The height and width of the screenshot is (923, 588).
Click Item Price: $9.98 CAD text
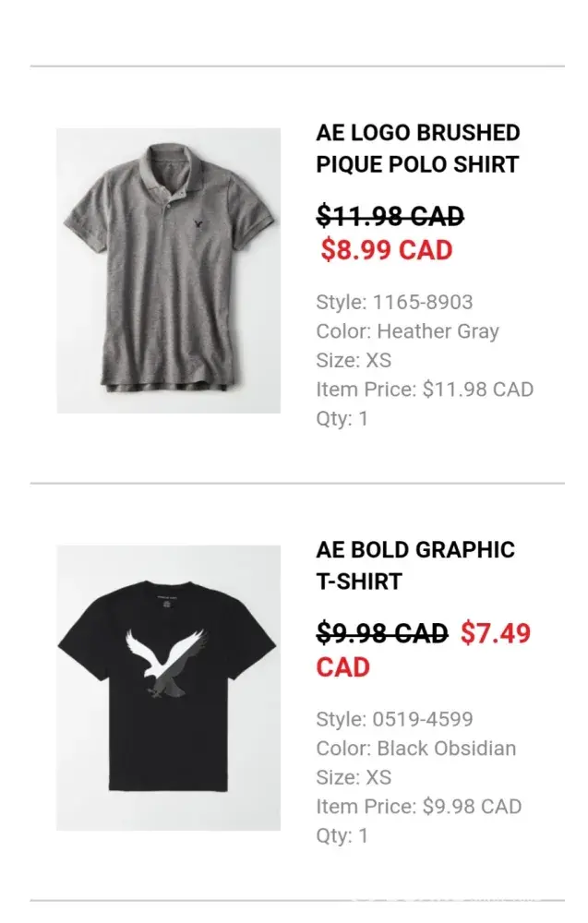coord(418,807)
